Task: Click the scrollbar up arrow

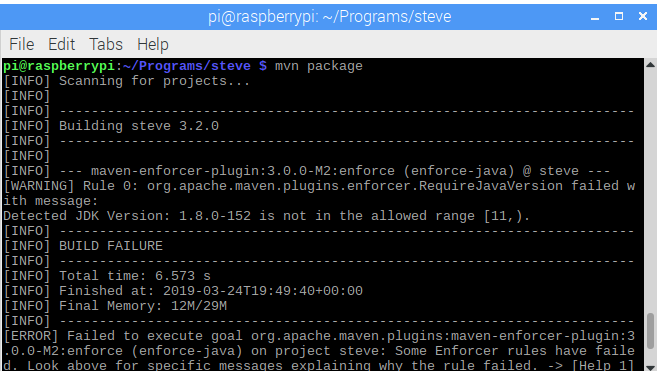Action: tap(650, 65)
